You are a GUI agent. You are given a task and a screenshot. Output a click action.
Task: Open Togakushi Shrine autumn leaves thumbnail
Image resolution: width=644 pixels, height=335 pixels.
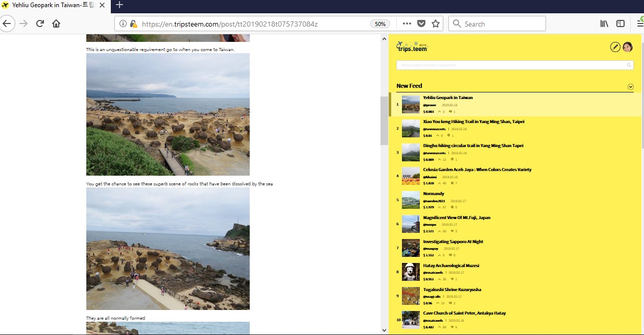pos(411,296)
